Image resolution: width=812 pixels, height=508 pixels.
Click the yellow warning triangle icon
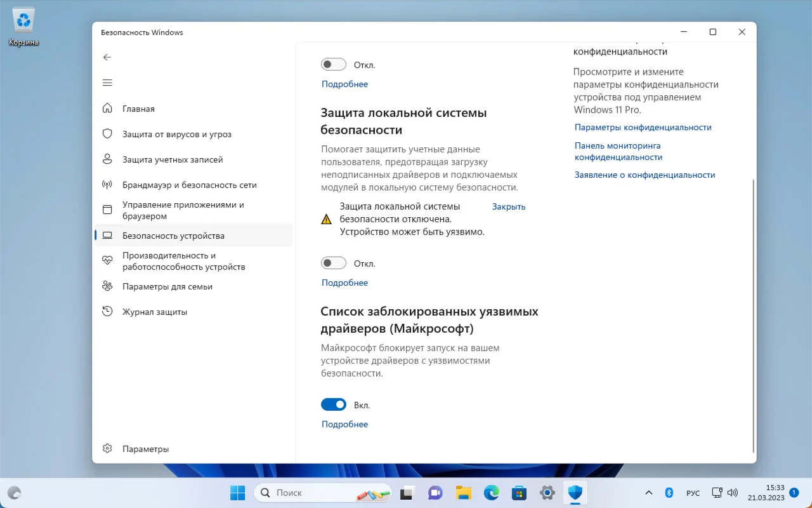[x=326, y=220]
